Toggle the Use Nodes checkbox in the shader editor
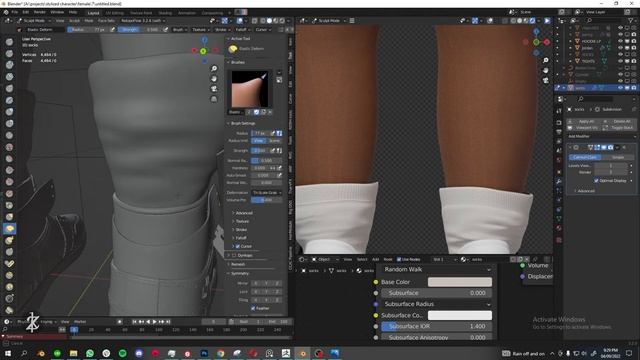Screen dimensions: 640x360 (x=399, y=259)
